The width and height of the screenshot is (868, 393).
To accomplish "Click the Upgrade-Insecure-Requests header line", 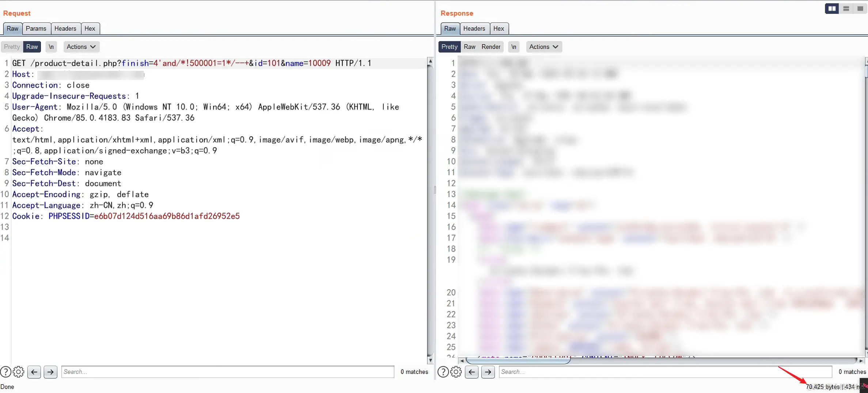I will click(x=76, y=96).
